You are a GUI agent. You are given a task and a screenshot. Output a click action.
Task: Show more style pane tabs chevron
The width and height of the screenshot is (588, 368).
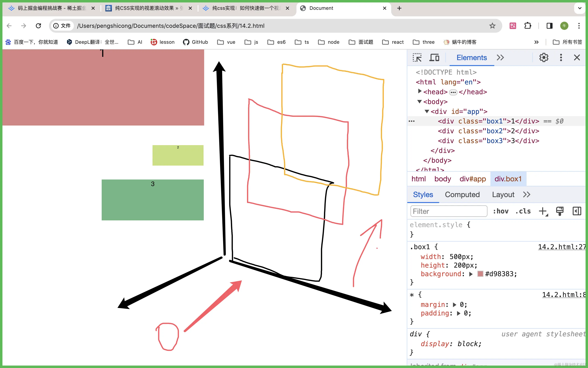tap(527, 195)
